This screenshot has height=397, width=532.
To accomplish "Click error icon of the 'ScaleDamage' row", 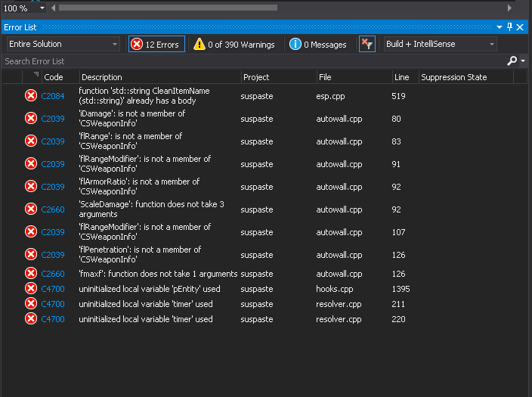I will [x=31, y=209].
